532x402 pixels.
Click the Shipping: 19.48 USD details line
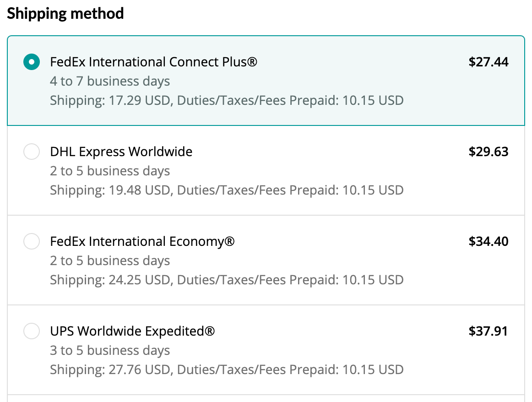(227, 190)
